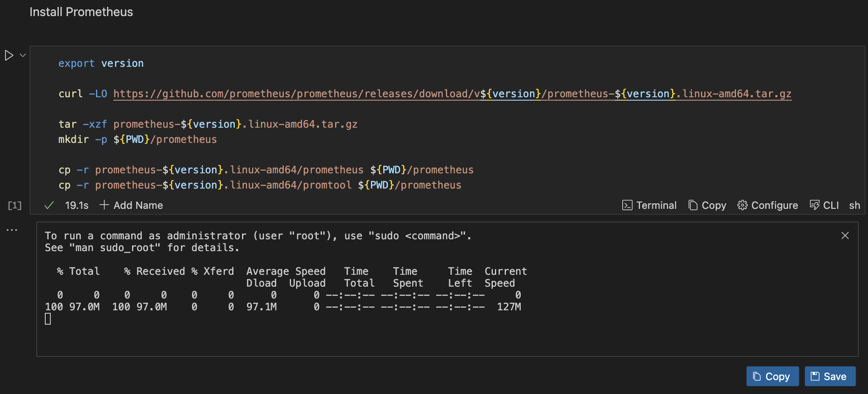
Task: Click the Install Prometheus heading
Action: pyautogui.click(x=81, y=12)
